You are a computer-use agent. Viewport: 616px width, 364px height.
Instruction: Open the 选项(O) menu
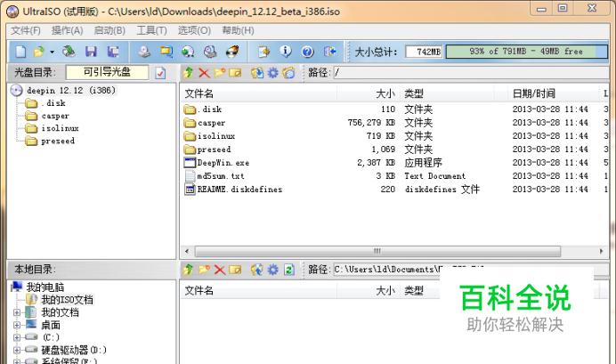coord(194,30)
